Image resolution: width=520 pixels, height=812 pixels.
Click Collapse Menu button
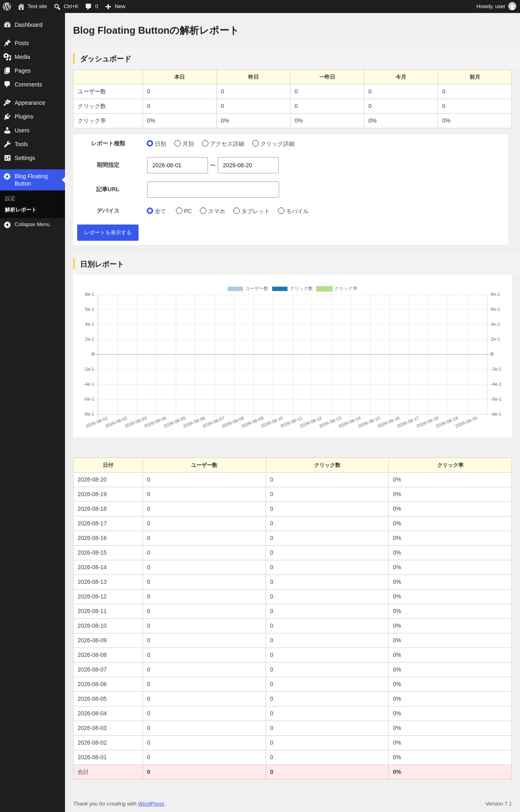click(x=32, y=225)
